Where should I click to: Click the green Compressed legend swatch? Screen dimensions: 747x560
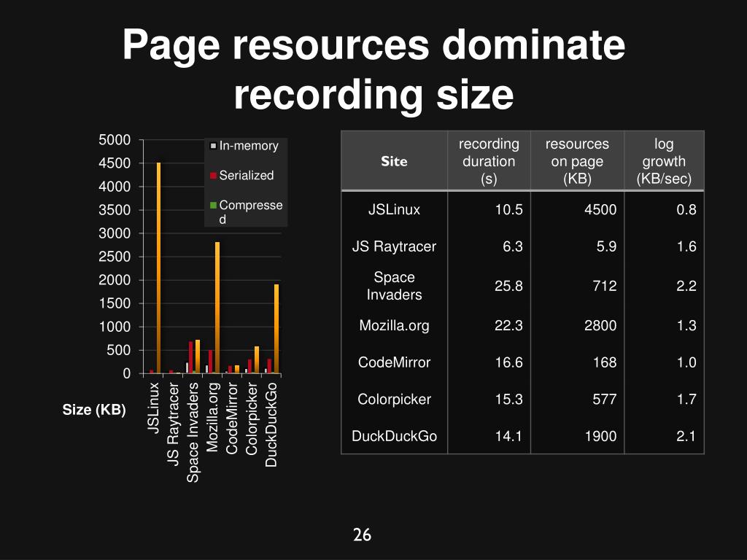click(x=214, y=205)
